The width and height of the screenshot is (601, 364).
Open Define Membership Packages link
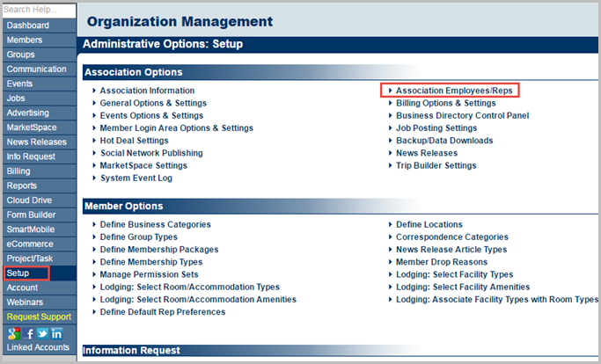159,250
